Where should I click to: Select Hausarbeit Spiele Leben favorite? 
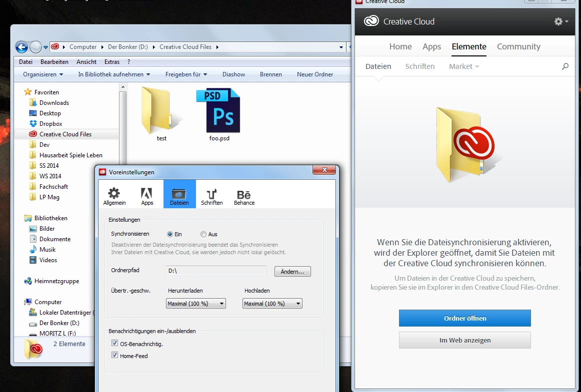71,155
